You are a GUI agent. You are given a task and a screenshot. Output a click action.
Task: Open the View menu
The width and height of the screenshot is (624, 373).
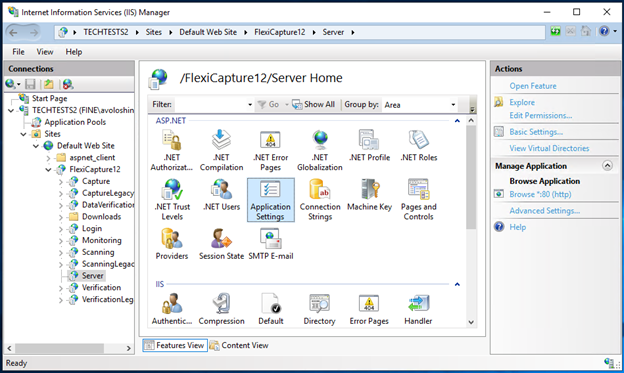[x=45, y=52]
